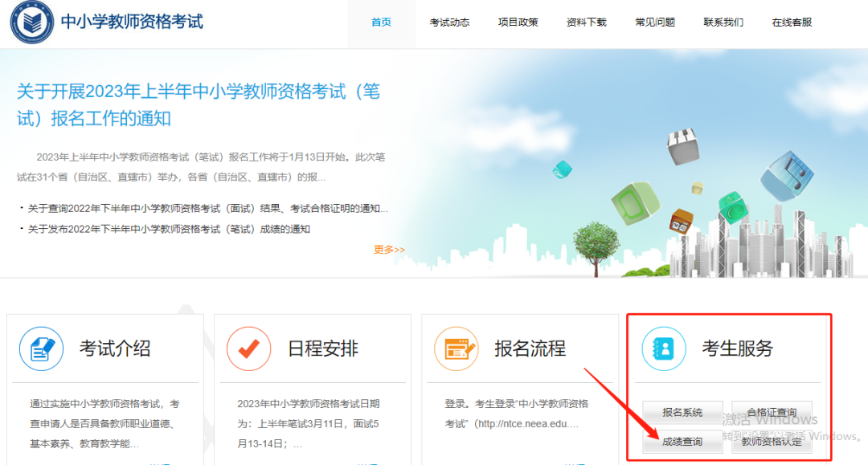Screen dimensions: 868x465
Task: Click the 报名系统 button
Action: 682,412
